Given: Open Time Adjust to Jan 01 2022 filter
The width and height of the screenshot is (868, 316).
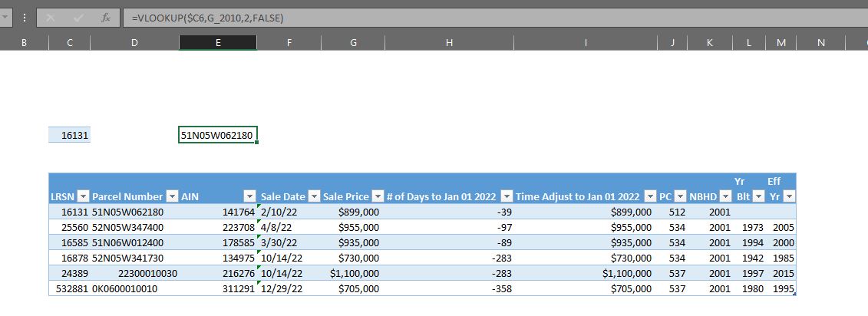Looking at the screenshot, I should (649, 197).
